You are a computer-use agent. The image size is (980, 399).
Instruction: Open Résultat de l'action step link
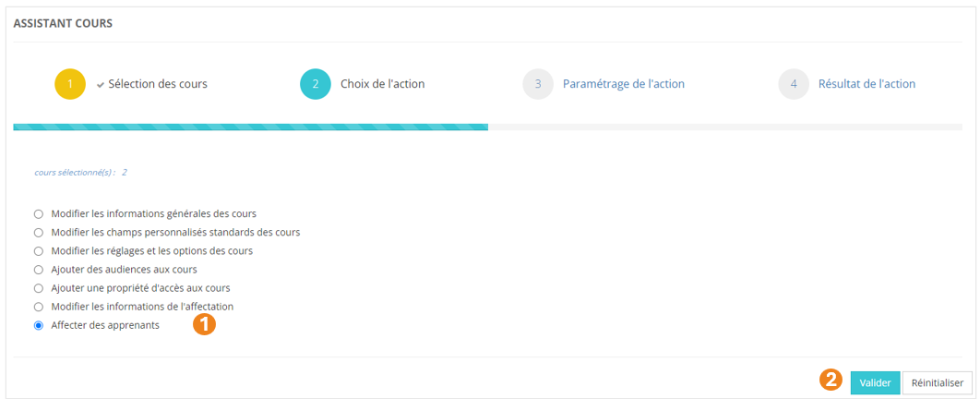(866, 84)
